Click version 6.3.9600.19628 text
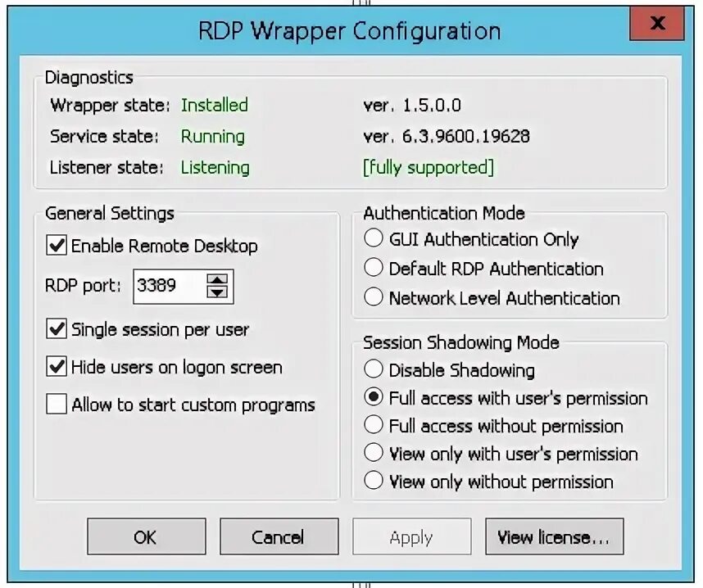This screenshot has width=703, height=588. pos(447,136)
